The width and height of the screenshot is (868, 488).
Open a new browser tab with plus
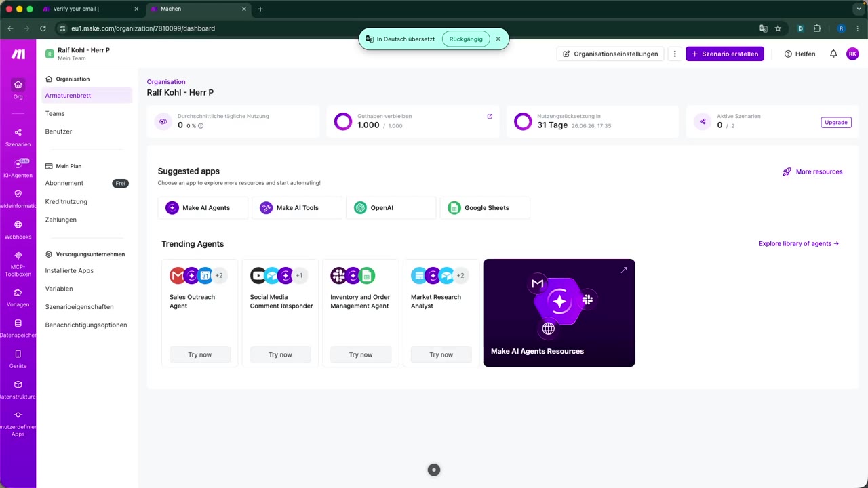[x=260, y=9]
